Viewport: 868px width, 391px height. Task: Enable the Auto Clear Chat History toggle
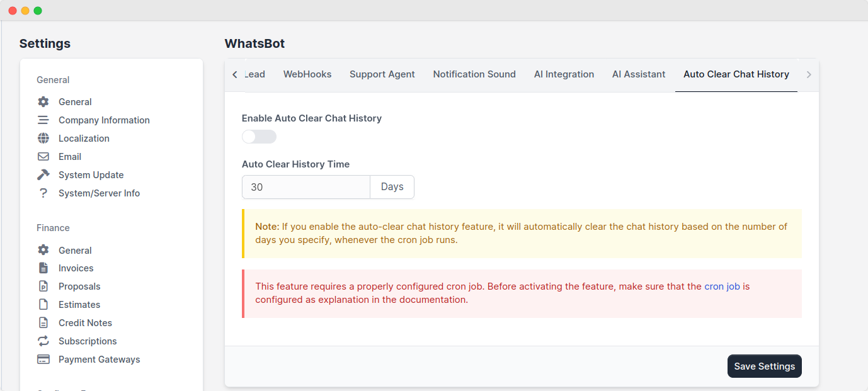tap(259, 137)
